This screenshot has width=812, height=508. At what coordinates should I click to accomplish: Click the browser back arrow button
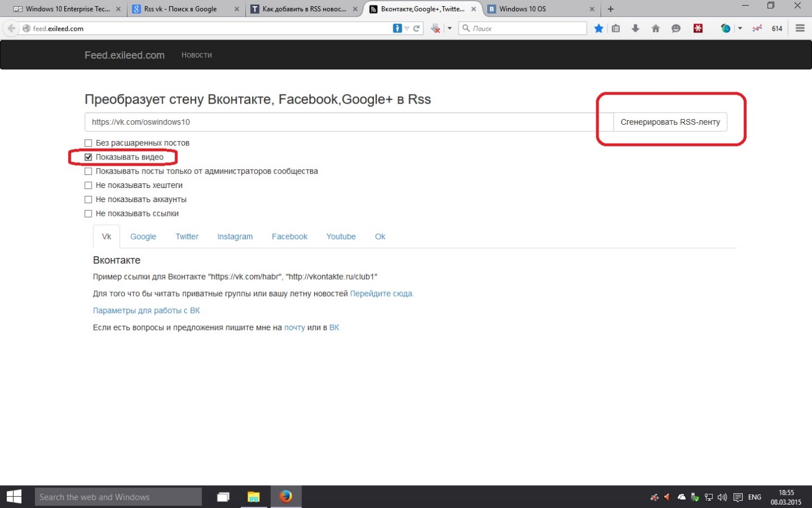pyautogui.click(x=11, y=28)
